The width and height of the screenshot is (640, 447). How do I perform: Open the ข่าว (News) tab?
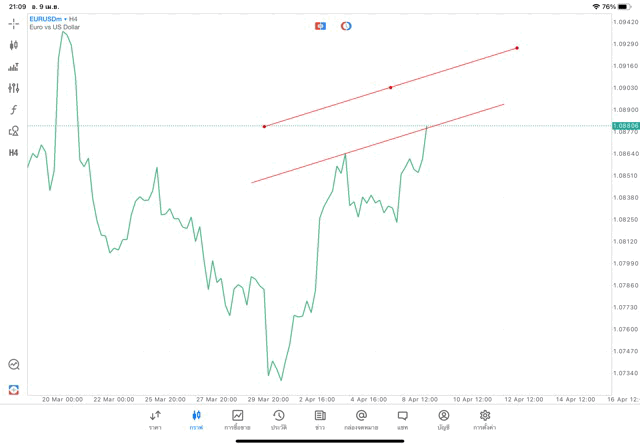(320, 420)
